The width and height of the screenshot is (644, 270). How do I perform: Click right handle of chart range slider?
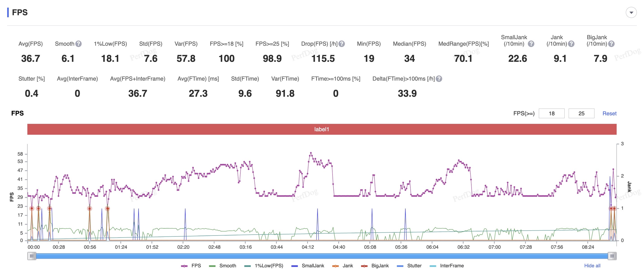[612, 256]
